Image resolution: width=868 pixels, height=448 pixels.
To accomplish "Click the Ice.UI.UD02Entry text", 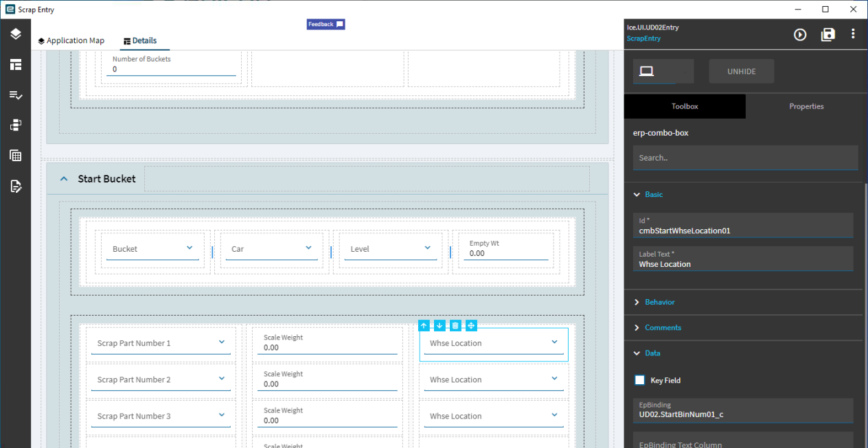I will click(x=652, y=27).
